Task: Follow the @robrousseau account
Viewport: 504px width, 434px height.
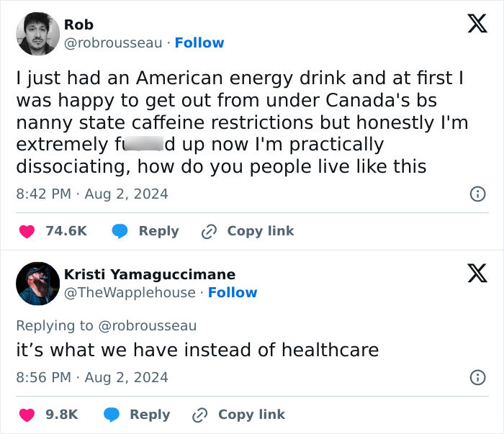Action: pyautogui.click(x=199, y=43)
